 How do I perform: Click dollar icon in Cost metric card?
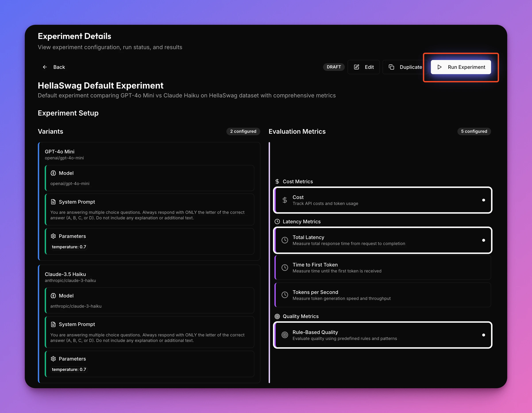[x=285, y=200]
